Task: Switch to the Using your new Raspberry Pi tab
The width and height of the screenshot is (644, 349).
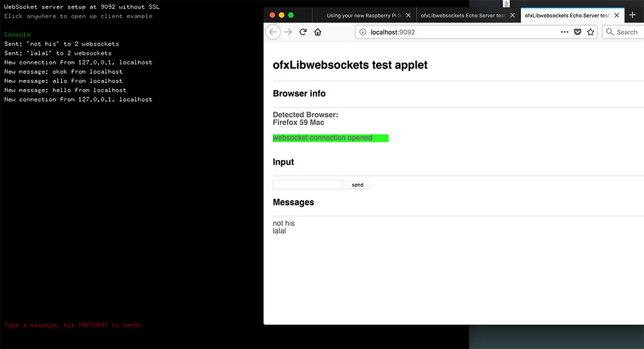Action: click(363, 15)
